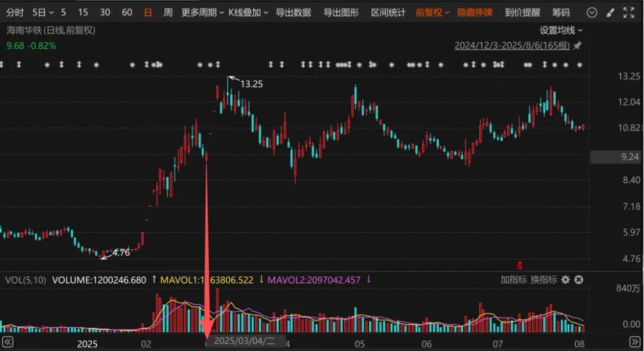This screenshot has height=351, width=644.
Task: Open the 前复权 price adjustment dropdown
Action: tap(433, 13)
